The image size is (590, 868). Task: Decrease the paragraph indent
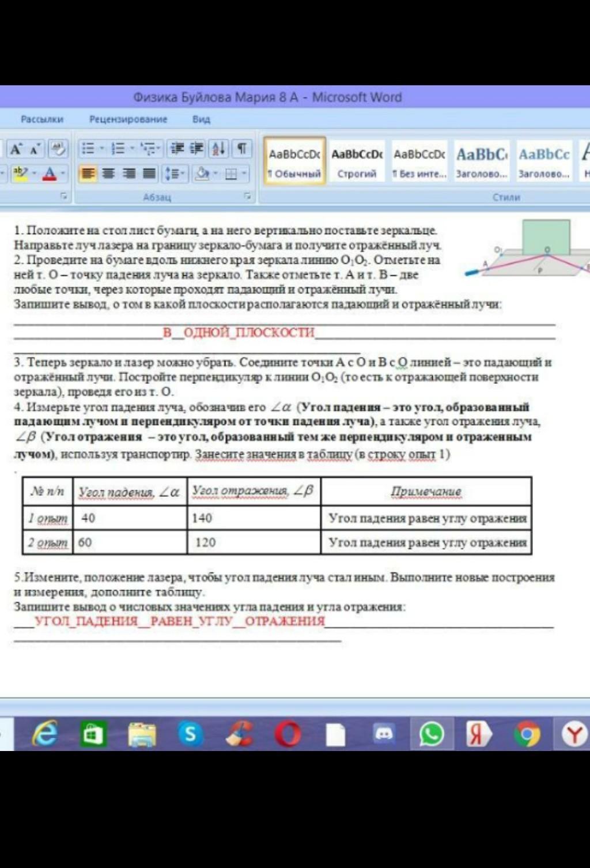(x=177, y=149)
